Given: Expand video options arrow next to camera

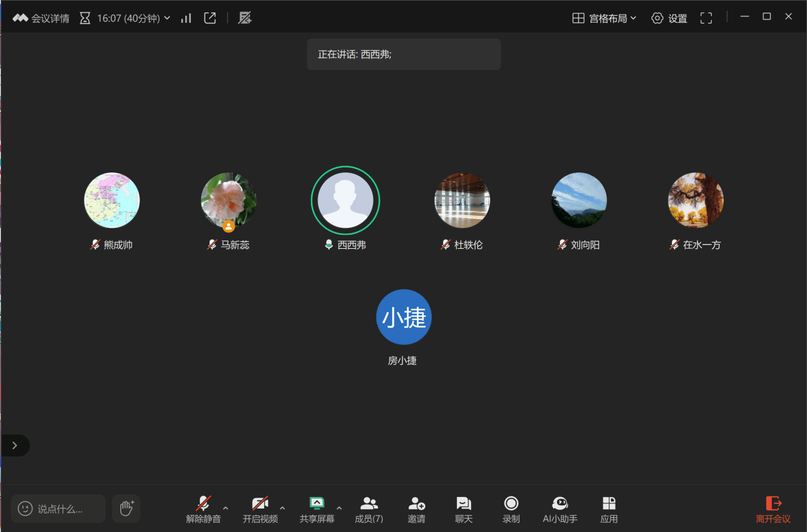Looking at the screenshot, I should tap(282, 508).
